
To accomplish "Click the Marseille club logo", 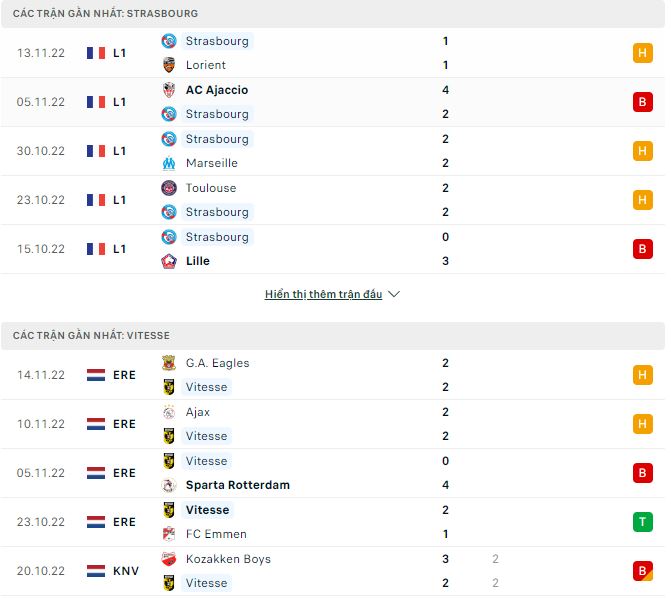I will point(169,163).
